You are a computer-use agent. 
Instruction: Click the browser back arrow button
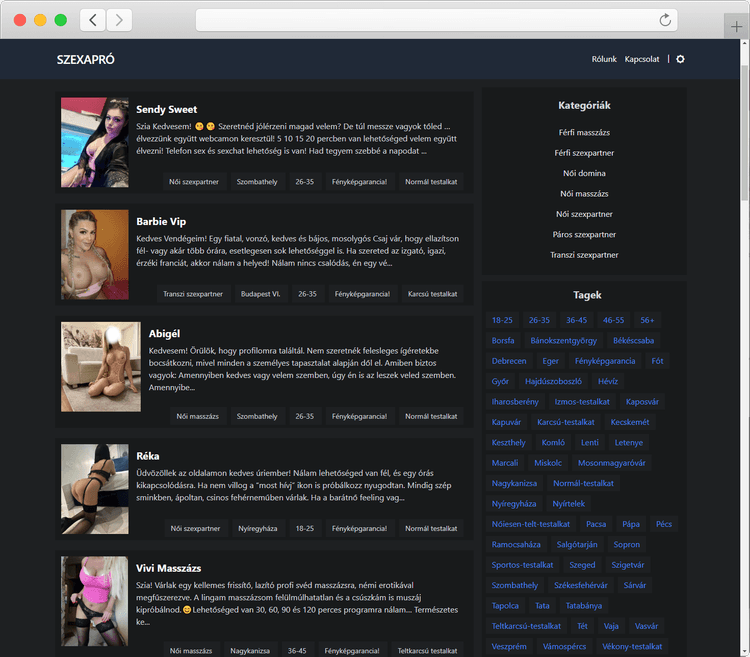[93, 20]
